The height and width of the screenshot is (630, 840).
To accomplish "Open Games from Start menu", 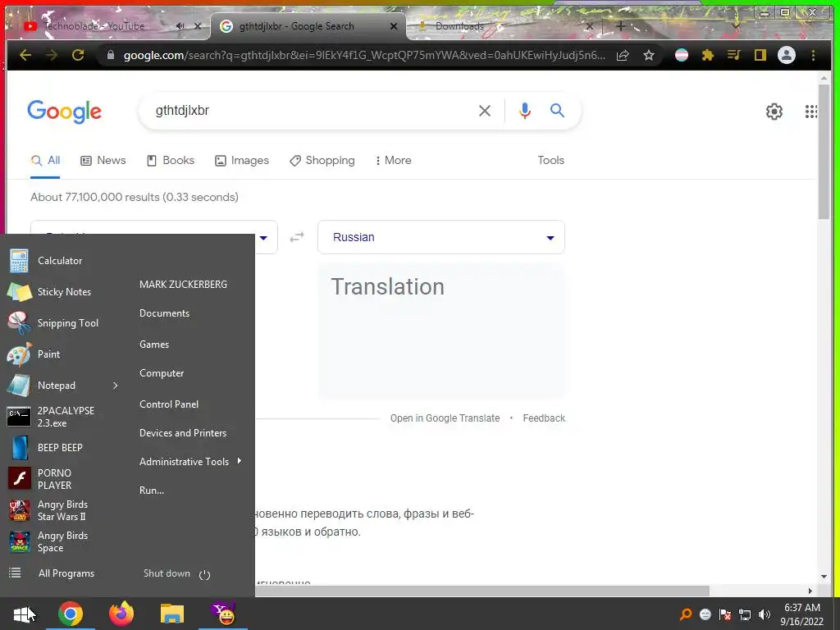I will (154, 345).
